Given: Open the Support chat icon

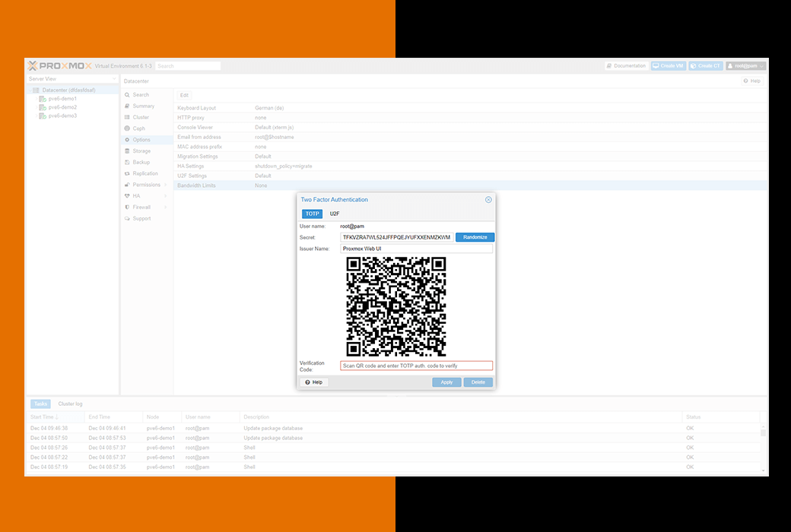Looking at the screenshot, I should pos(127,218).
